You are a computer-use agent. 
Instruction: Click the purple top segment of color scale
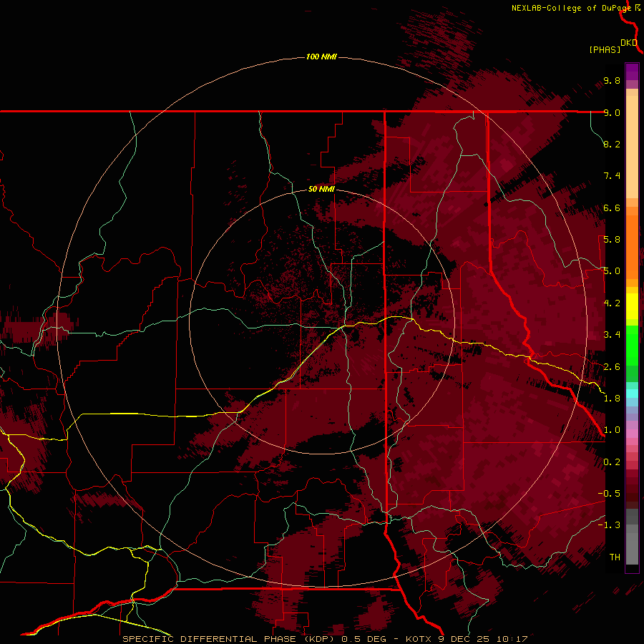point(632,72)
